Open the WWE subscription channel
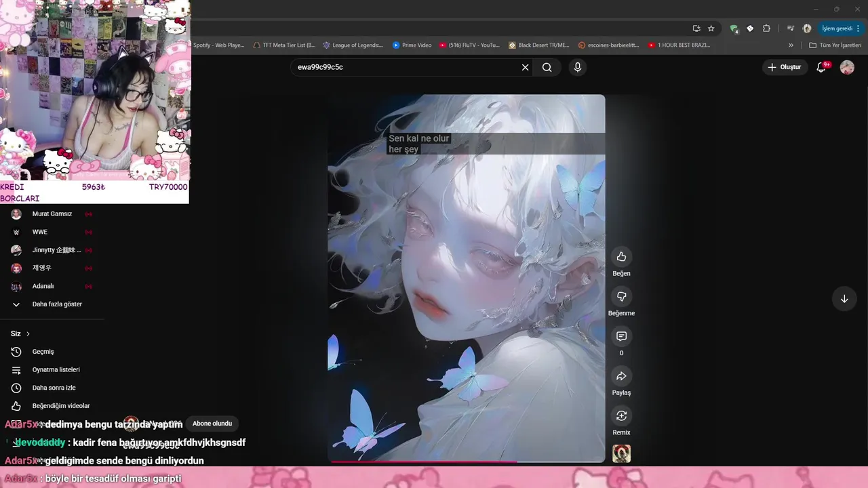 coord(52,232)
